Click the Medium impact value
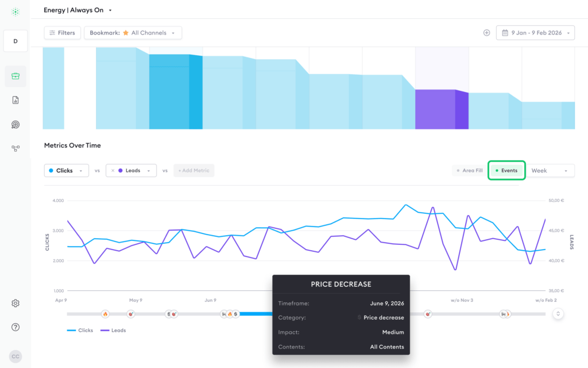 (x=393, y=332)
